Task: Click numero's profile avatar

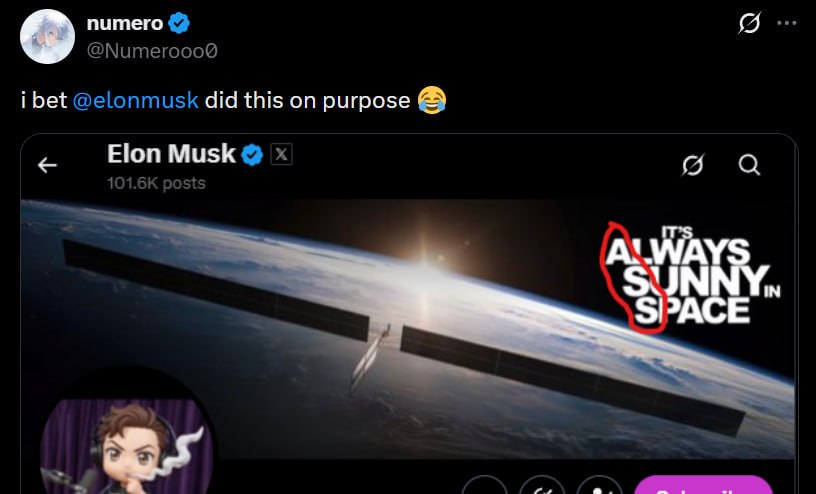Action: pyautogui.click(x=47, y=36)
